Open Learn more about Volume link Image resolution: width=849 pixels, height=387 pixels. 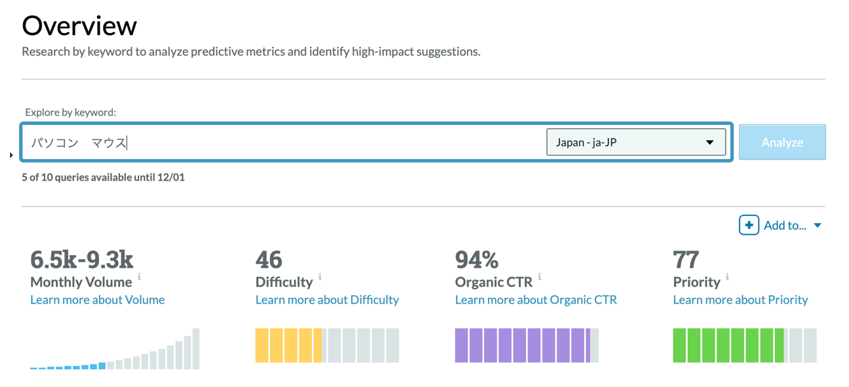pos(97,300)
